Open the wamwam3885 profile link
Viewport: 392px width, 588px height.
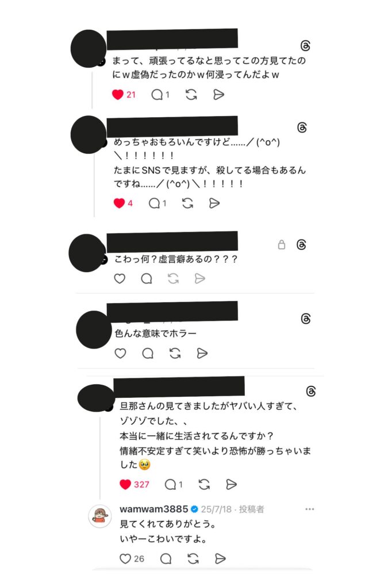154,509
